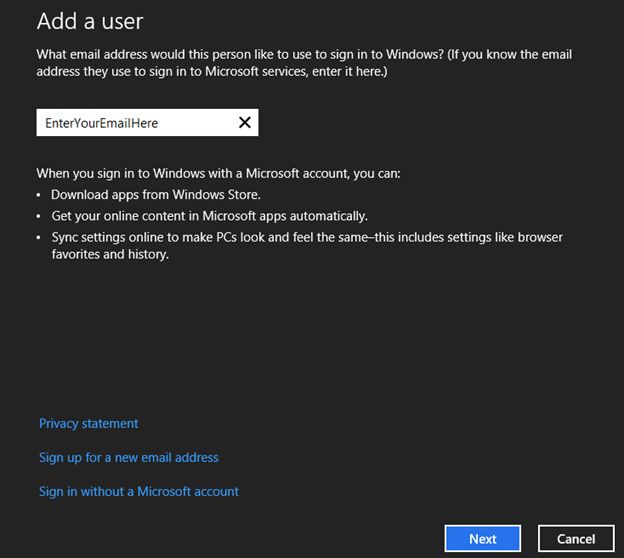The height and width of the screenshot is (558, 624).
Task: Open Sign up for a new email address
Action: 129,458
